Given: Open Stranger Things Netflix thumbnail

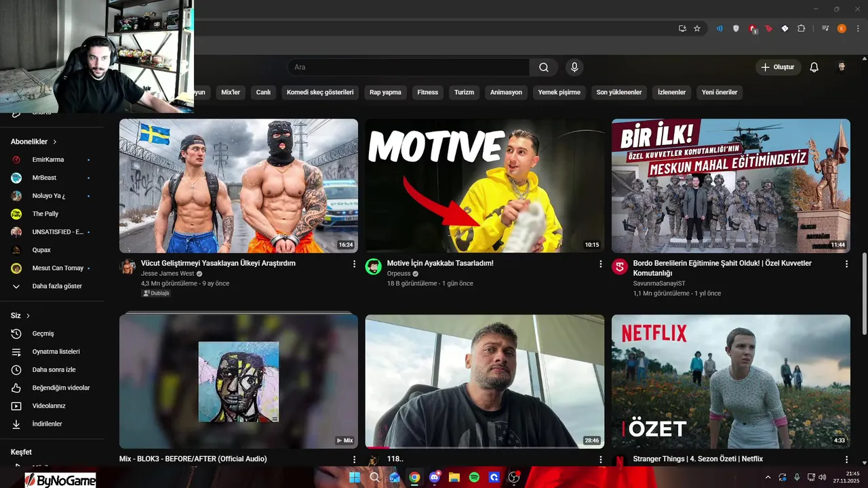Looking at the screenshot, I should point(731,381).
